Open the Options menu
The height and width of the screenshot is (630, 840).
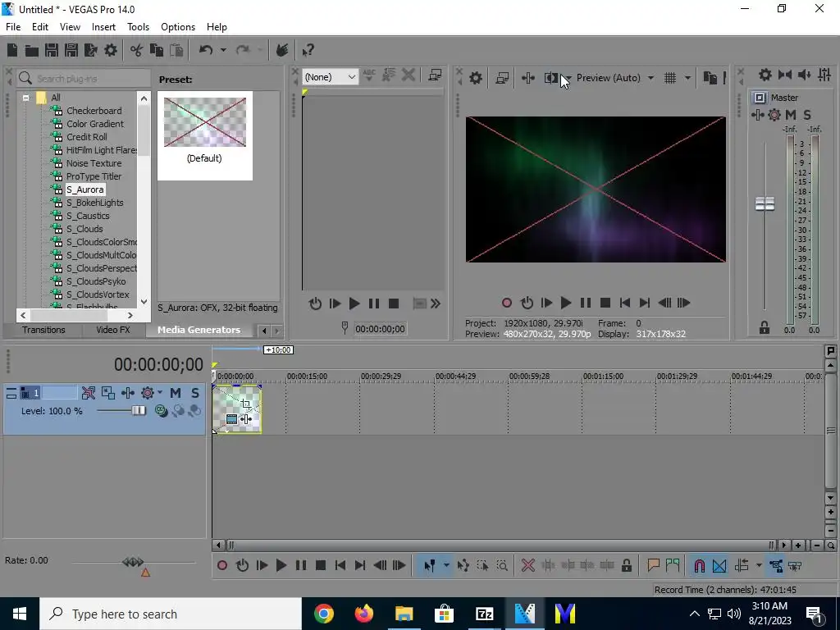pos(178,27)
